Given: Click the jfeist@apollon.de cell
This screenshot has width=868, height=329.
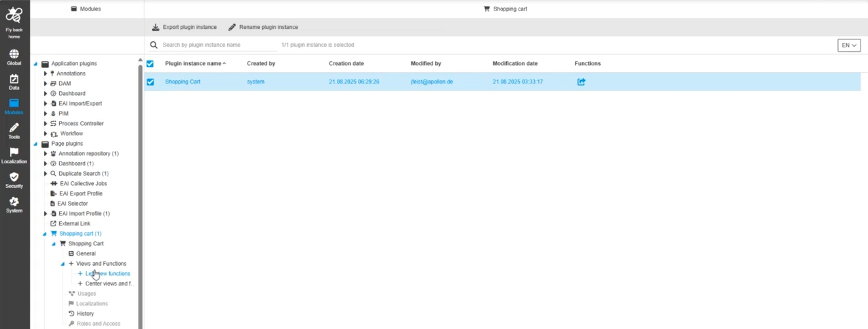Looking at the screenshot, I should [x=432, y=82].
